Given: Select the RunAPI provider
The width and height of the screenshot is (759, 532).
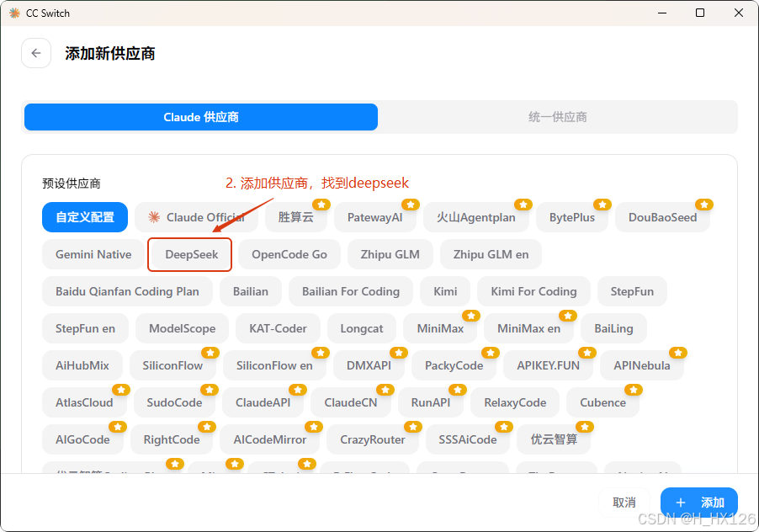Looking at the screenshot, I should tap(430, 402).
